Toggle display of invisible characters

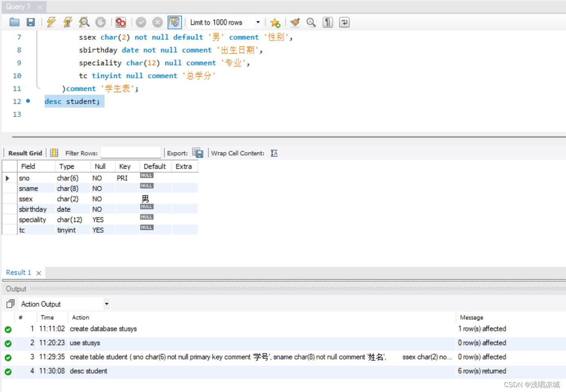(328, 22)
